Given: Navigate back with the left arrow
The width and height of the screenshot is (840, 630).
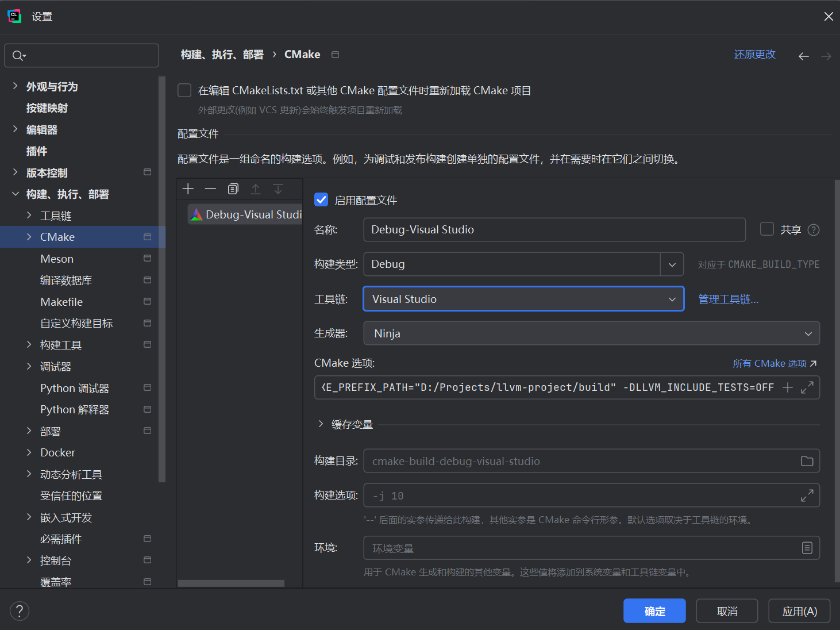Looking at the screenshot, I should click(804, 56).
